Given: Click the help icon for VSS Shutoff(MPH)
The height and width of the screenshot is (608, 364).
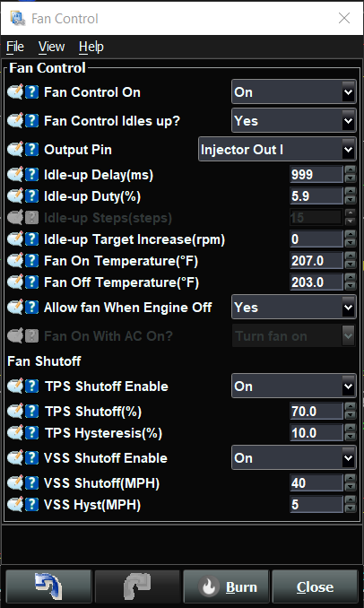Looking at the screenshot, I should coord(32,482).
